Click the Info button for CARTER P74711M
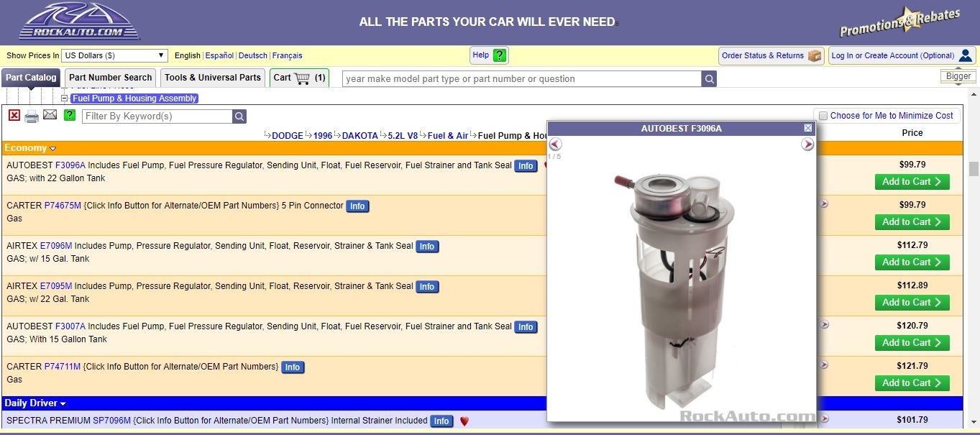Screen dimensions: 980x435 pos(292,367)
